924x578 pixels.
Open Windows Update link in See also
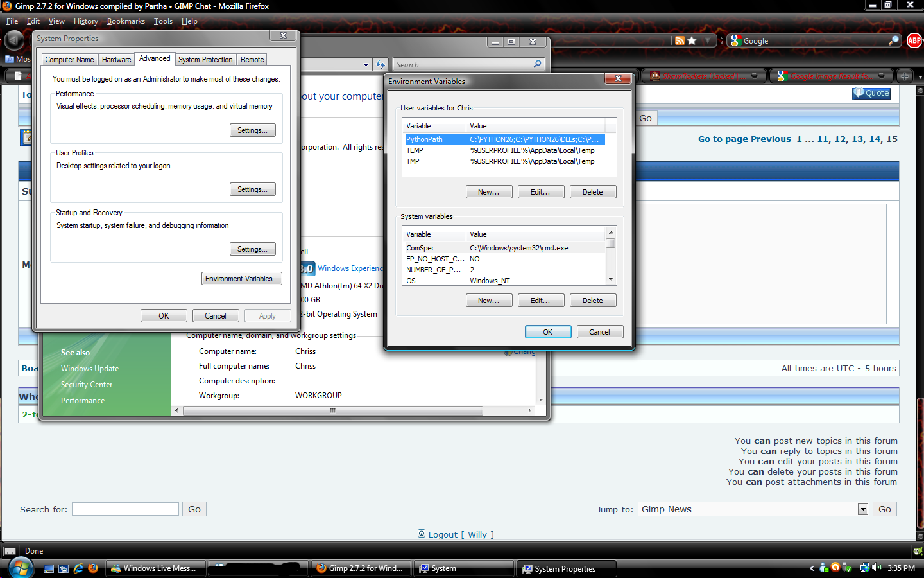pos(90,369)
